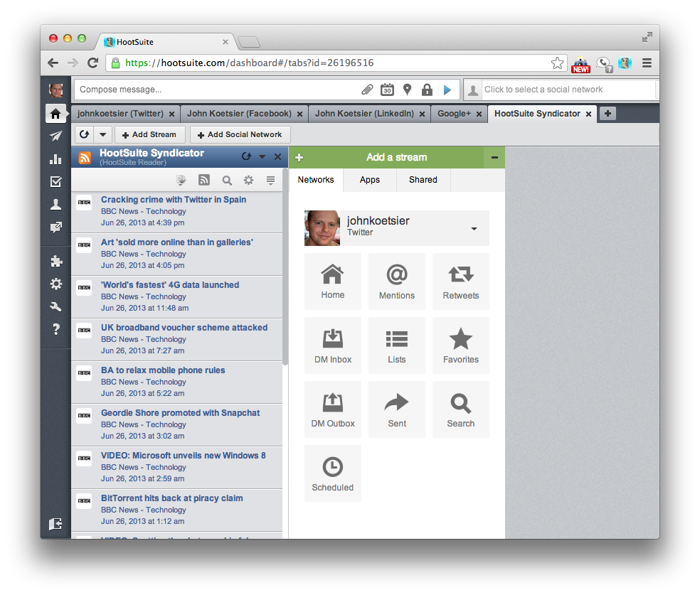Switch to the Google+ tab
The height and width of the screenshot is (595, 700).
click(x=454, y=114)
